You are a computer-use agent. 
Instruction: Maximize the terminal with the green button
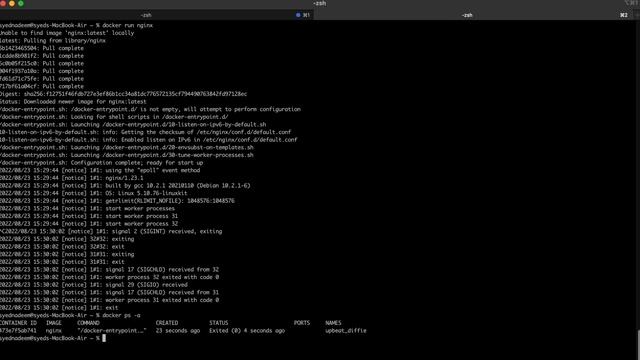pos(21,3)
